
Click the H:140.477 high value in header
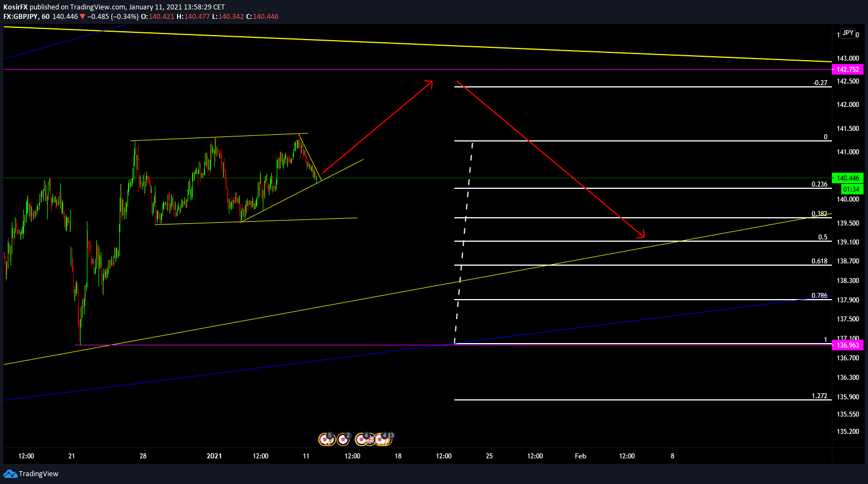(193, 17)
